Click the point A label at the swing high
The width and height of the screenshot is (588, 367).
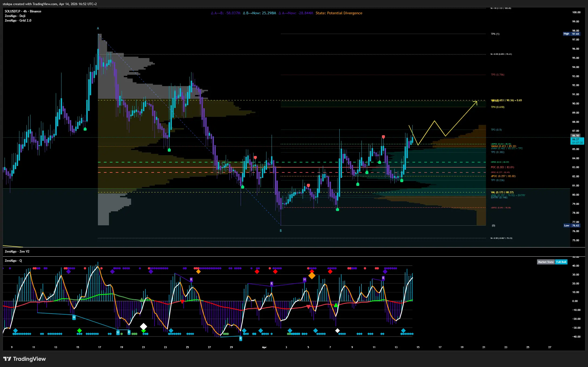point(98,28)
